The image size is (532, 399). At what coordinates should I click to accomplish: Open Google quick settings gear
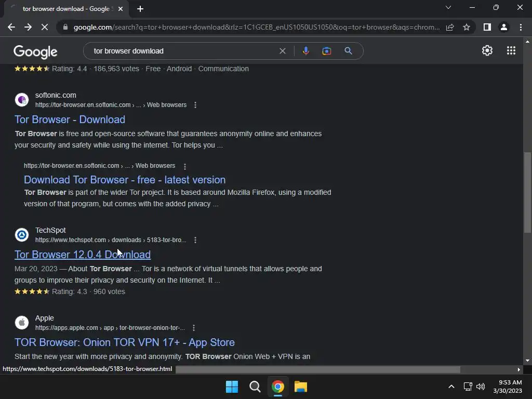[x=487, y=50]
